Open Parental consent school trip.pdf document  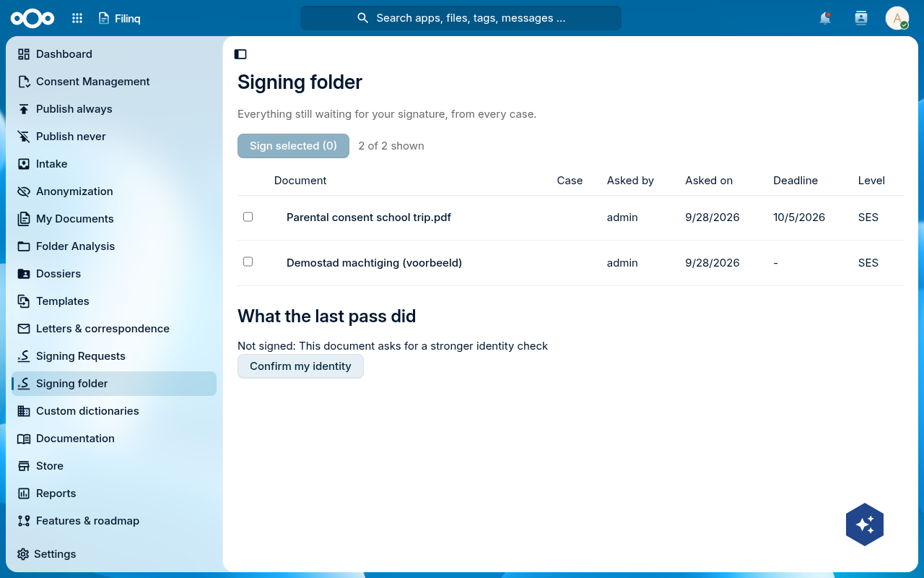point(369,217)
